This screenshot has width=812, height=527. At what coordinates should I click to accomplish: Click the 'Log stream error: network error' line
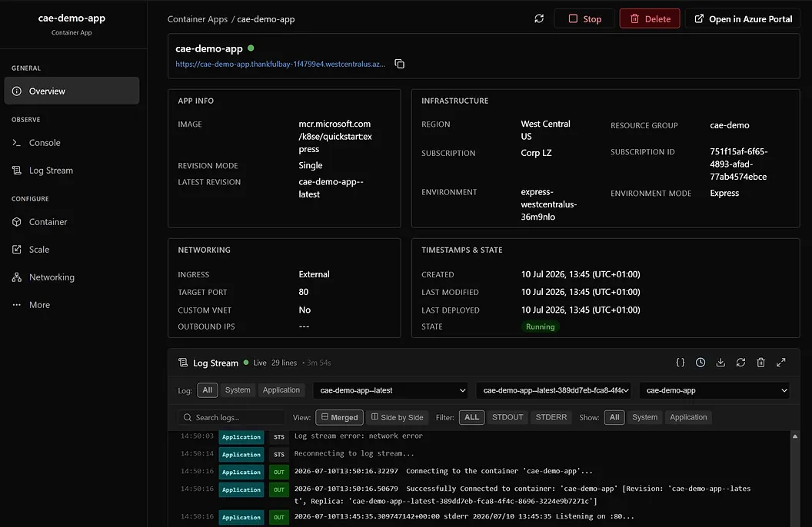click(358, 436)
